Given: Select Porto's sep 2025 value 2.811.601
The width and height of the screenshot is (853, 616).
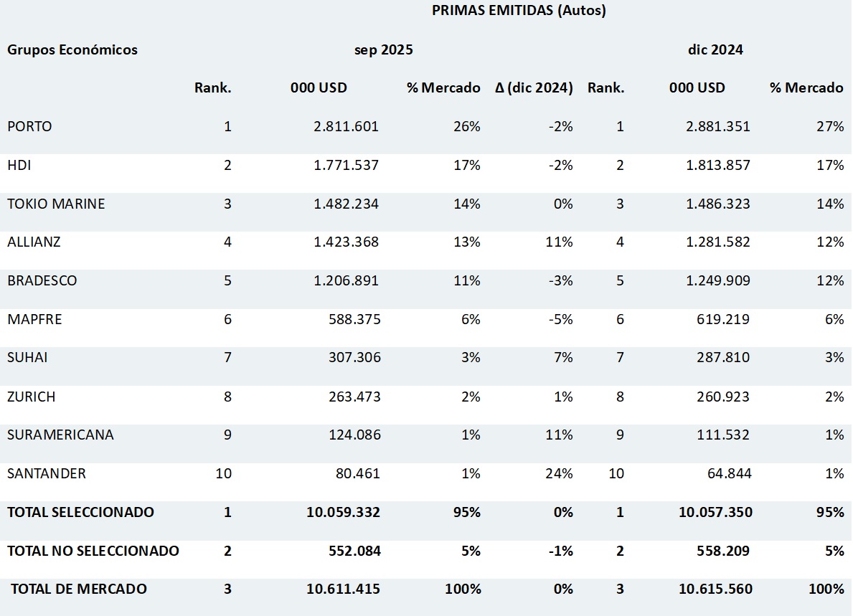Looking at the screenshot, I should [x=346, y=127].
